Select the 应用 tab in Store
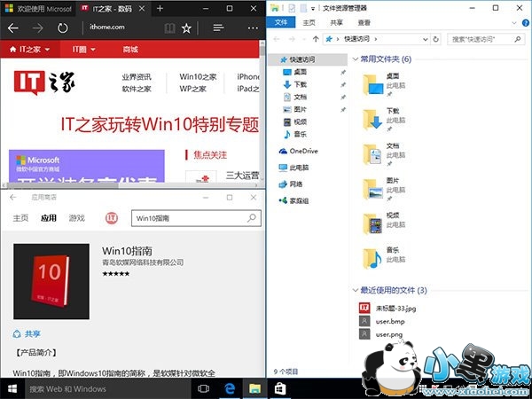532x399 pixels. pyautogui.click(x=49, y=218)
